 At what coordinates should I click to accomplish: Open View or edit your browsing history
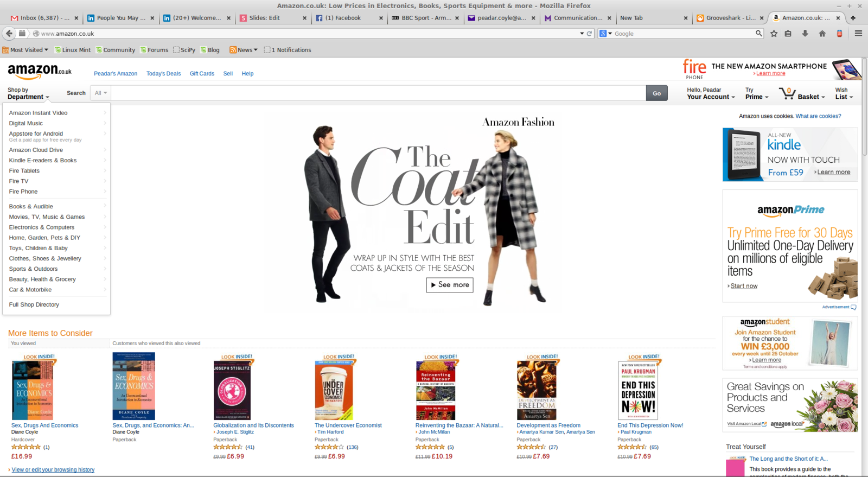tap(53, 470)
